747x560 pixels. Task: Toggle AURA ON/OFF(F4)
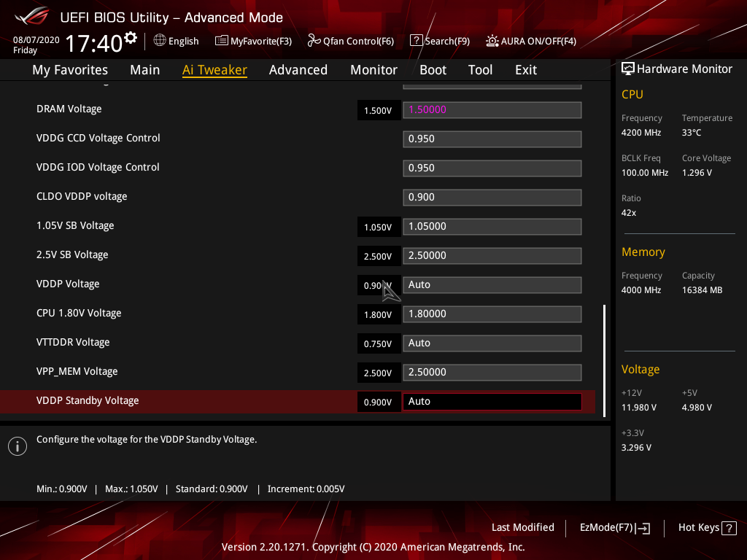531,41
